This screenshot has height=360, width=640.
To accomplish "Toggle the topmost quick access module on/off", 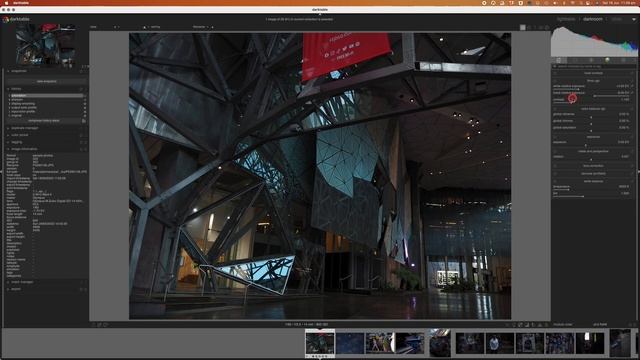I will coord(555,73).
